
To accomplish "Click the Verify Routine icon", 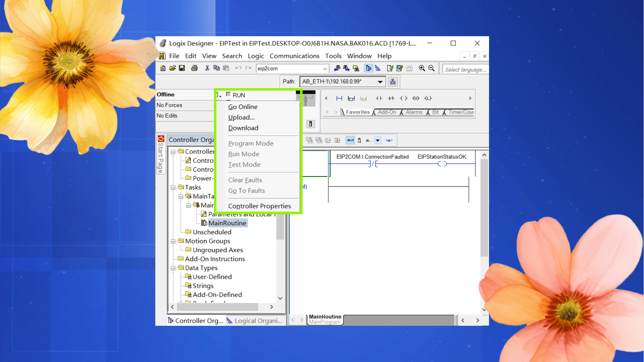I will click(390, 68).
